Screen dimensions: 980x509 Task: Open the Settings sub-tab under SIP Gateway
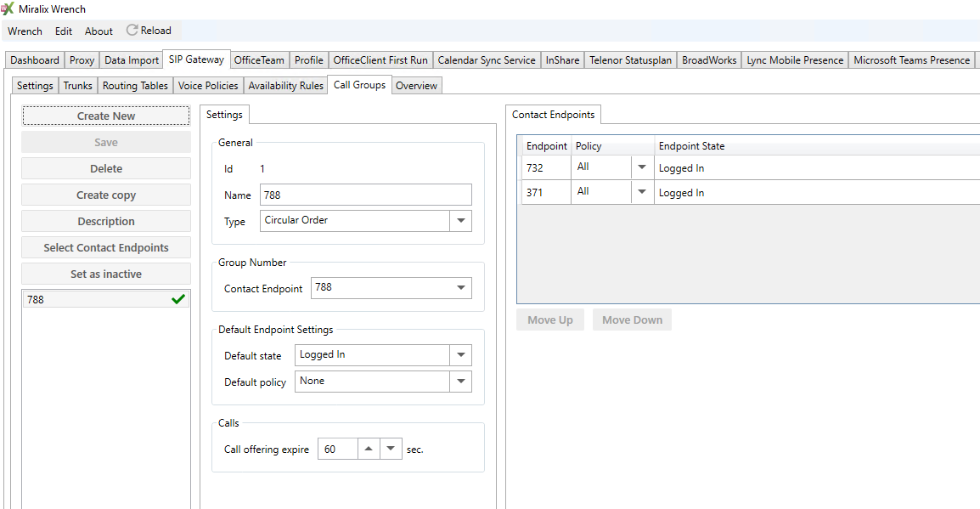tap(35, 86)
